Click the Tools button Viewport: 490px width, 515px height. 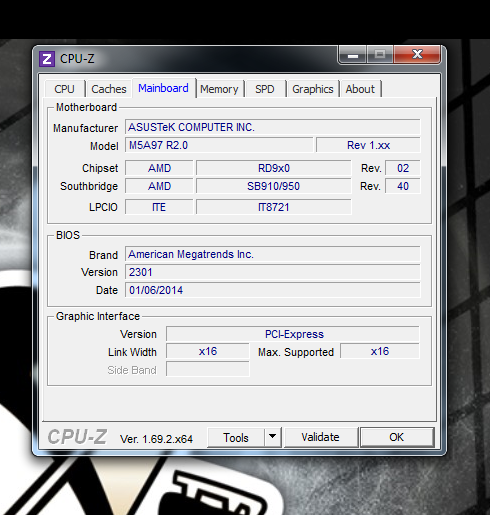click(236, 437)
